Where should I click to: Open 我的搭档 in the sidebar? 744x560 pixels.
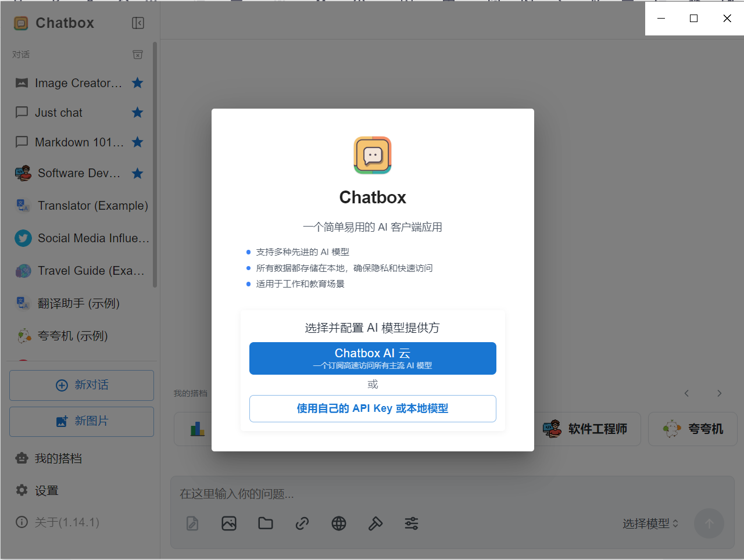[x=58, y=458]
